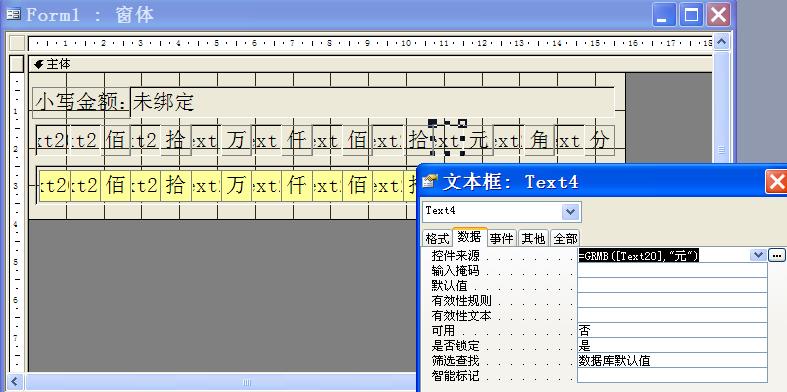Viewport: 787px width, 392px height.
Task: Expand the Text4 object selector dropdown
Action: pos(571,212)
